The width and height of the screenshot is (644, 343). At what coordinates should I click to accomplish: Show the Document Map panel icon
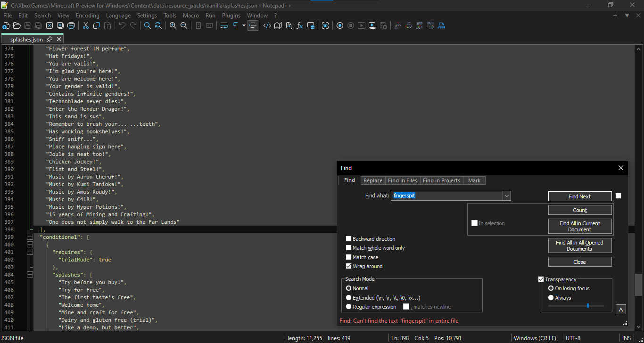278,25
